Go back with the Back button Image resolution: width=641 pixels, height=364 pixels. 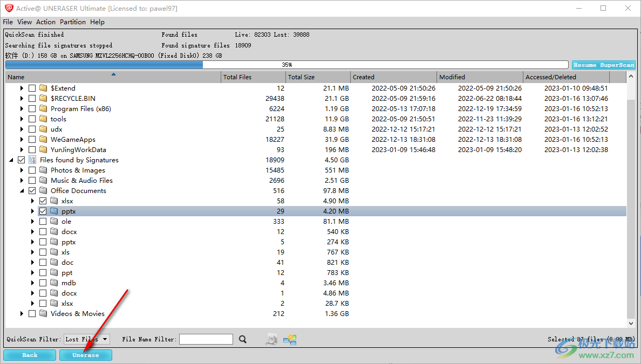30,355
